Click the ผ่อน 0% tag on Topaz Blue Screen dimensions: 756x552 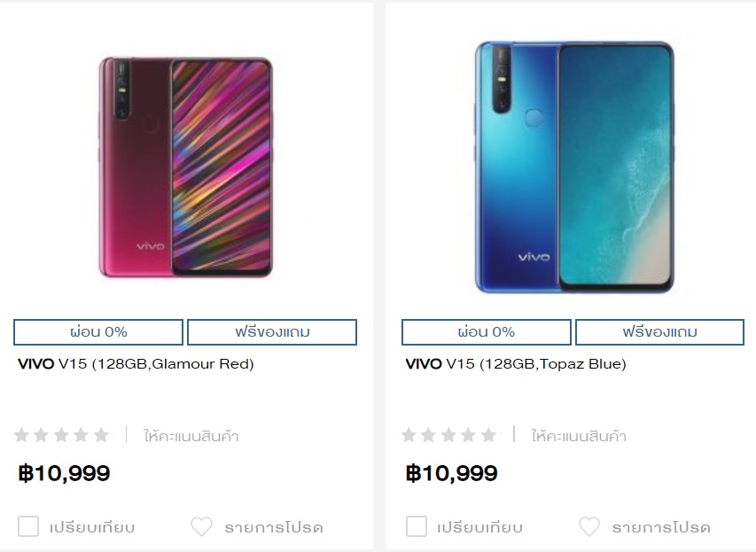coord(486,332)
